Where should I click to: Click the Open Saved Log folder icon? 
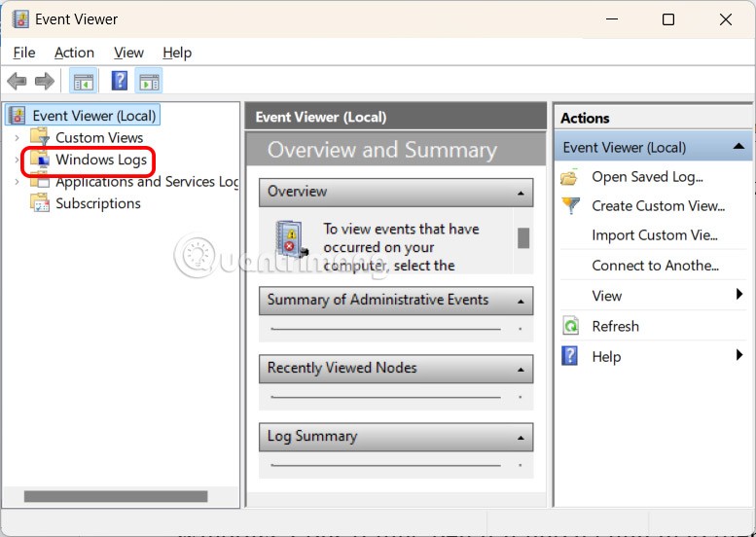571,177
